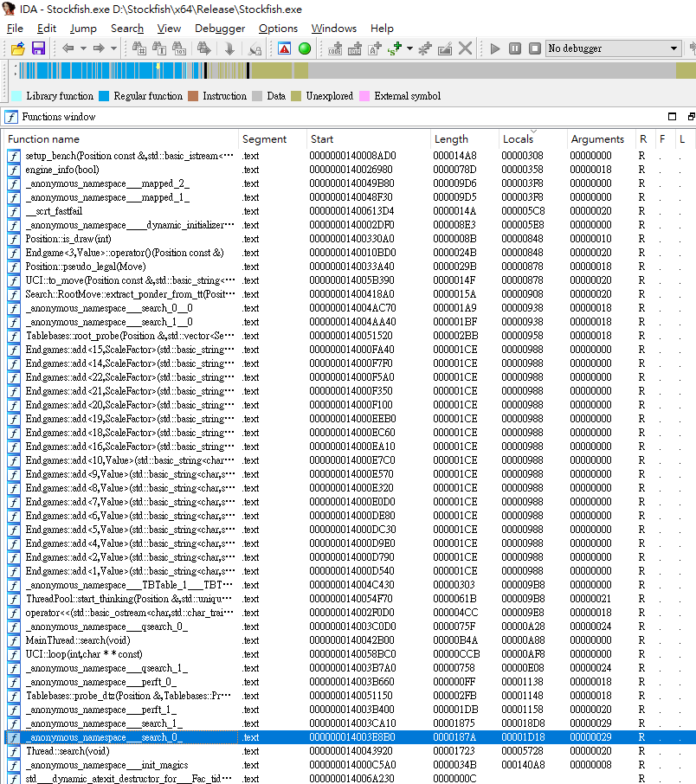Open the forward-history dropdown arrow
Image resolution: width=696 pixels, height=784 pixels.
coord(113,48)
